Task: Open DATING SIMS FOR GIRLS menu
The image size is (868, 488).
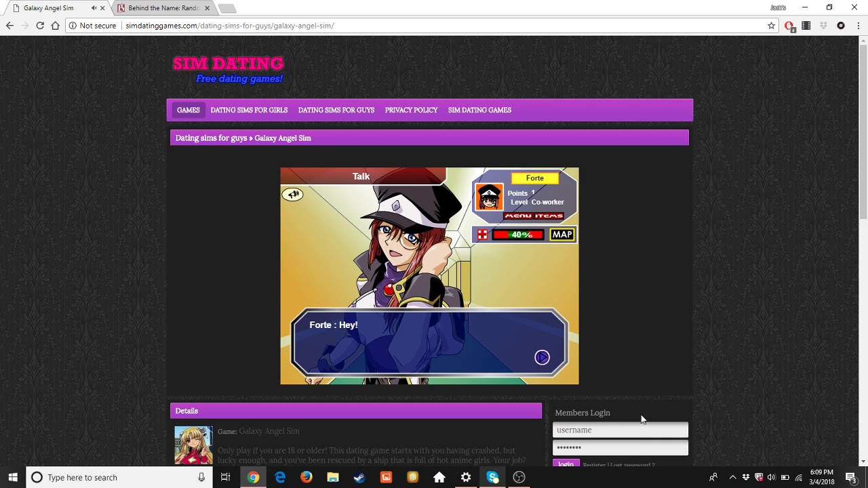Action: click(249, 110)
